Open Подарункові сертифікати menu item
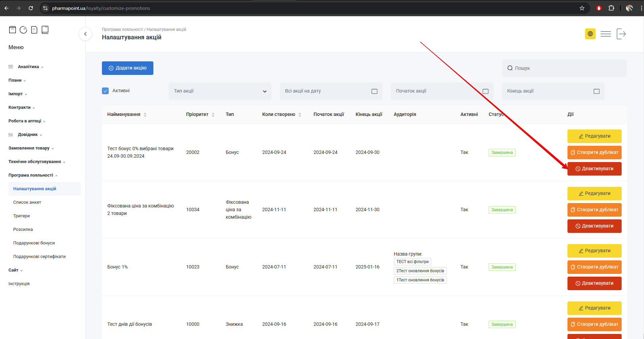 click(39, 257)
